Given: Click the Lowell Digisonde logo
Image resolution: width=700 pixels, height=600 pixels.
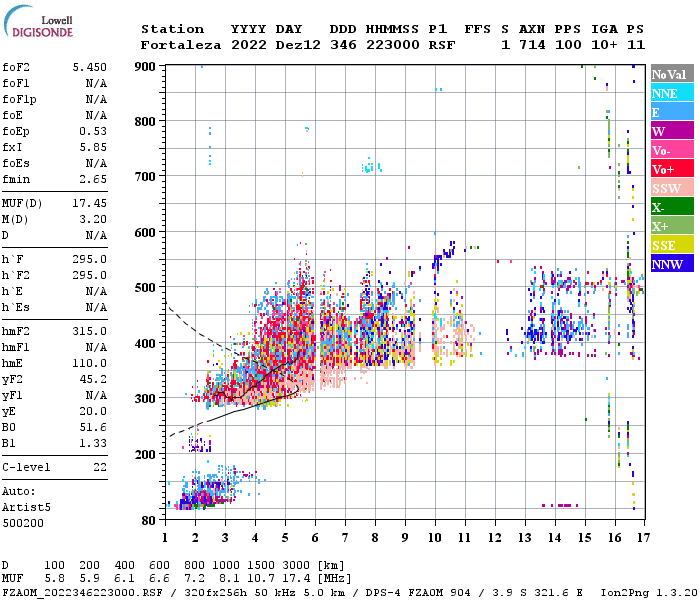Looking at the screenshot, I should (x=38, y=21).
